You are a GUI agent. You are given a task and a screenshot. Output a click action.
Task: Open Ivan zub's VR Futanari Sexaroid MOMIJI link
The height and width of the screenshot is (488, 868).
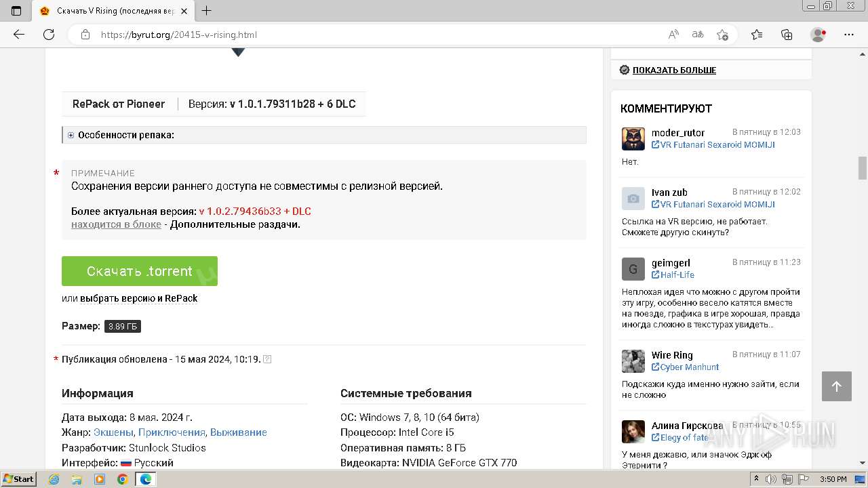(x=717, y=205)
